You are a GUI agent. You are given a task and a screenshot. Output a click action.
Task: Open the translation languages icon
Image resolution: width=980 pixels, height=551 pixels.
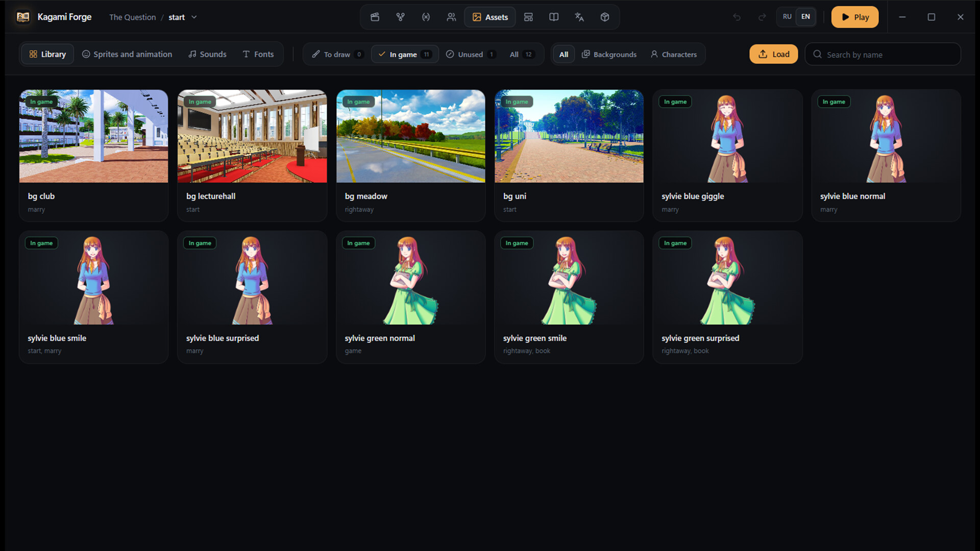click(579, 17)
